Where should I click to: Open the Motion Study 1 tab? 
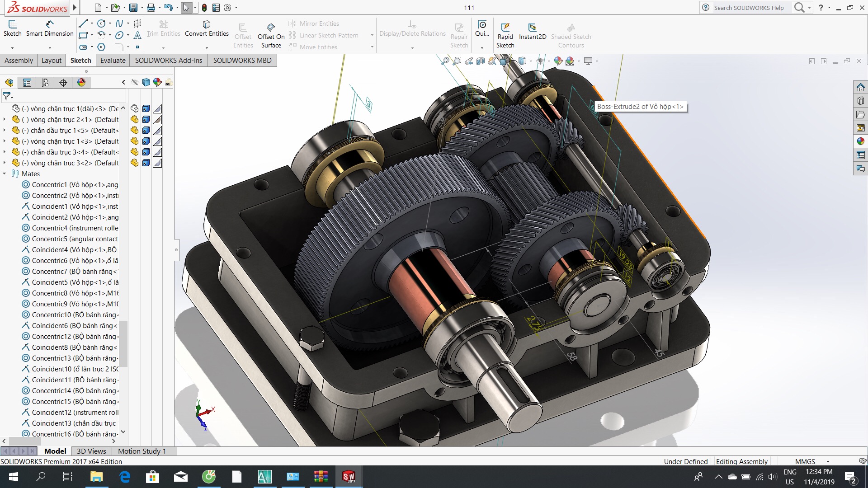142,451
